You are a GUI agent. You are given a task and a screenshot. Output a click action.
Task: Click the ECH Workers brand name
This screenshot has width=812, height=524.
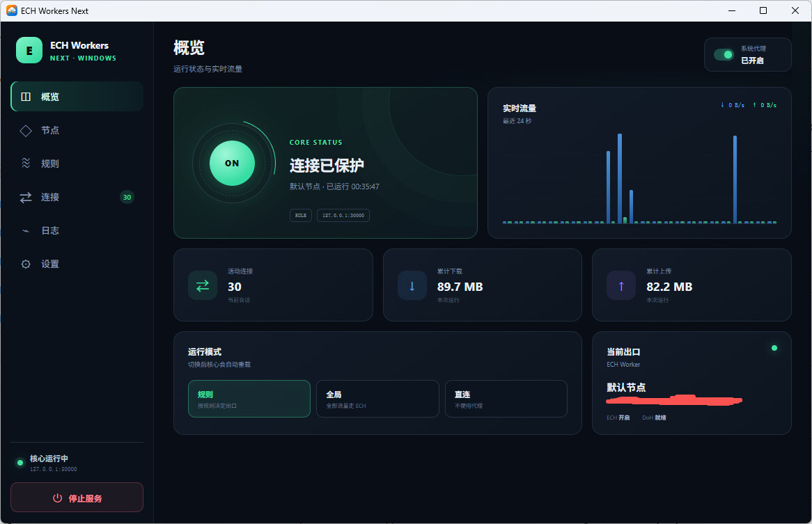tap(79, 45)
